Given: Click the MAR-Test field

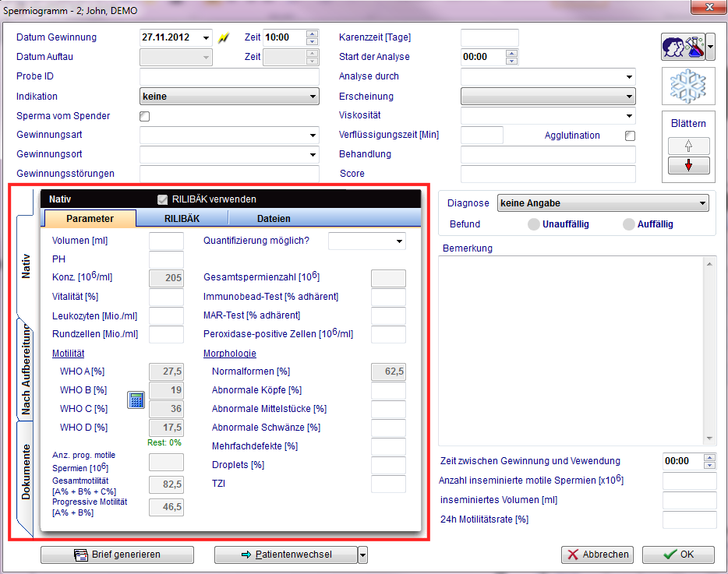Looking at the screenshot, I should click(x=388, y=315).
